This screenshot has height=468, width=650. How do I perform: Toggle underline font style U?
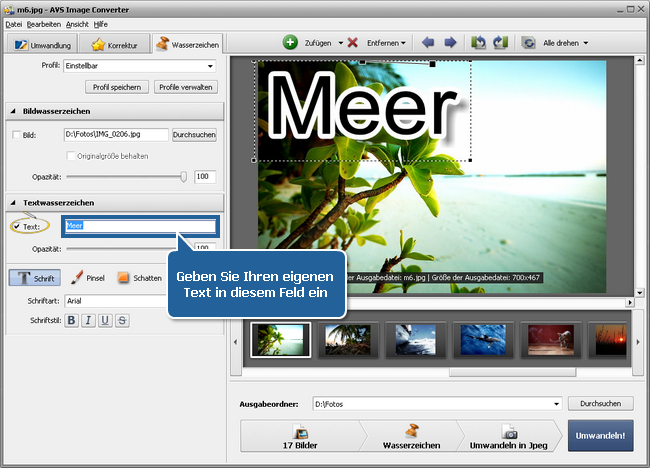105,320
